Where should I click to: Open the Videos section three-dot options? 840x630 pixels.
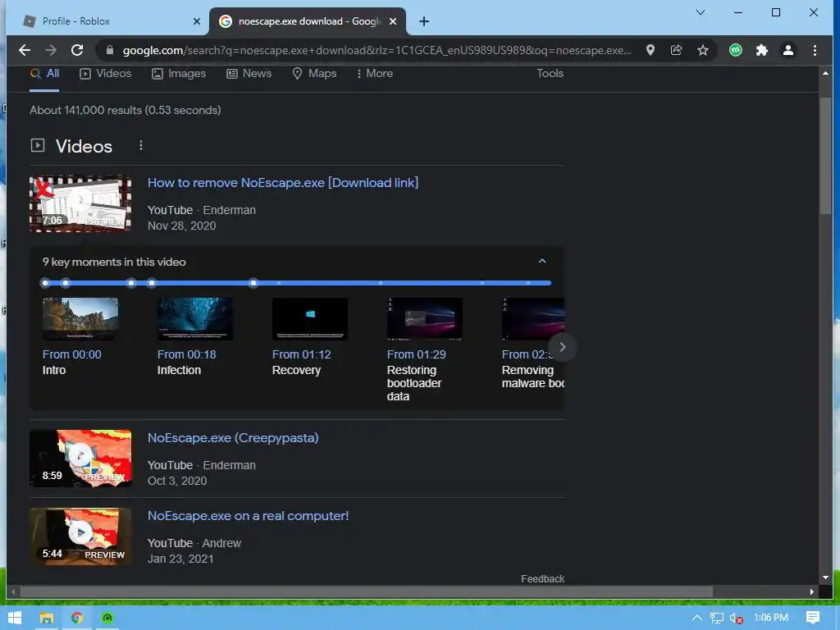click(141, 146)
